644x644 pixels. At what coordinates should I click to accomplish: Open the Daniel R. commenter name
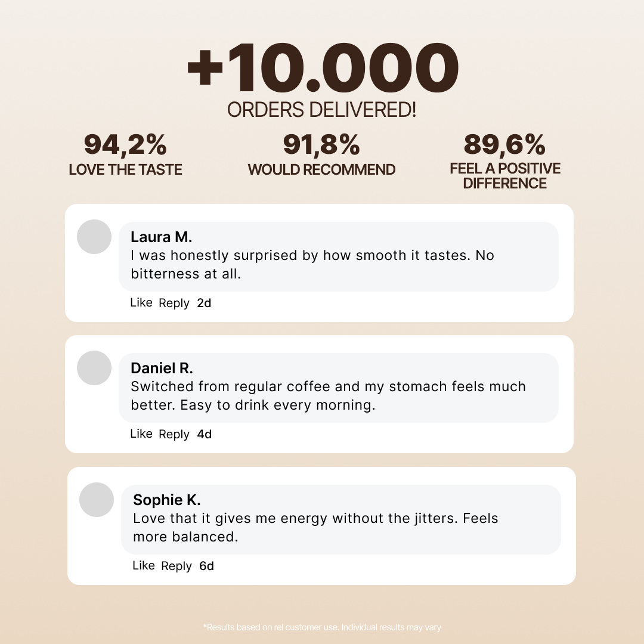coord(162,368)
